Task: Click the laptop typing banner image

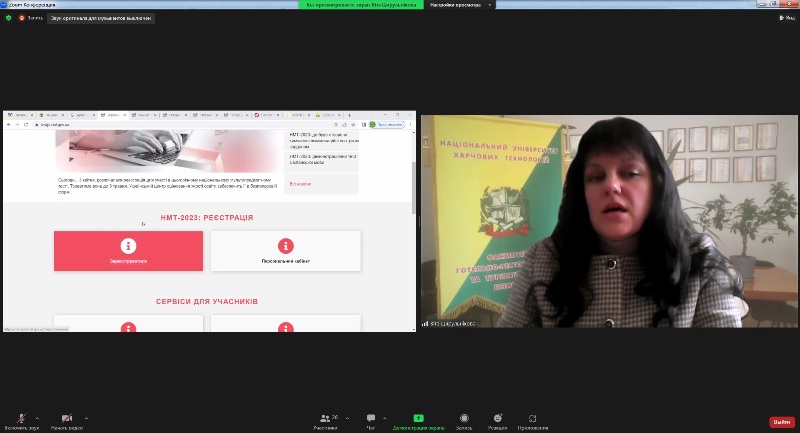Action: tap(168, 151)
